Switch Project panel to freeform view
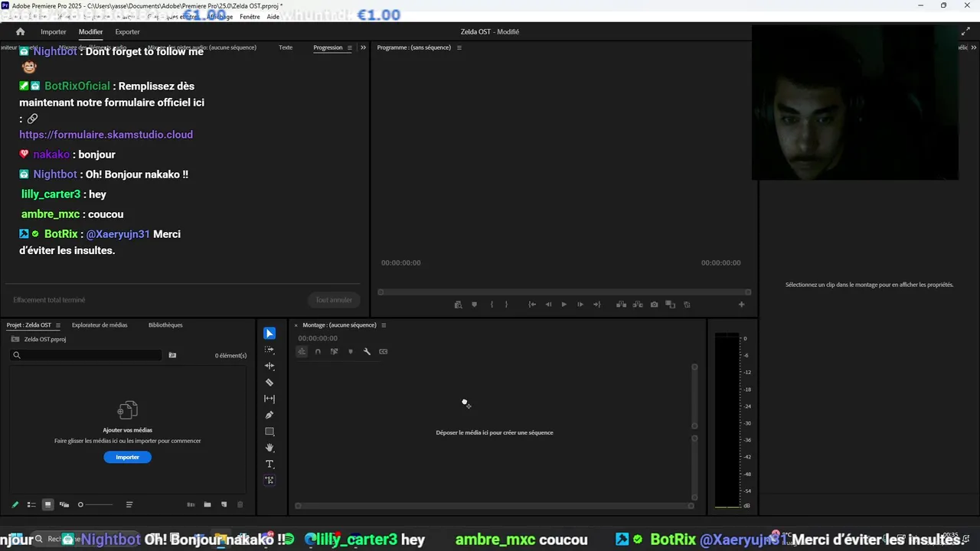 tap(64, 504)
